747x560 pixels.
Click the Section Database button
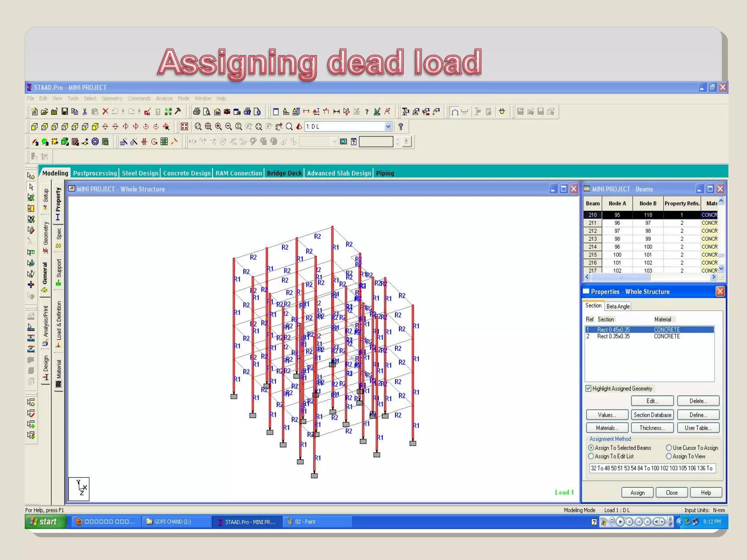point(652,415)
